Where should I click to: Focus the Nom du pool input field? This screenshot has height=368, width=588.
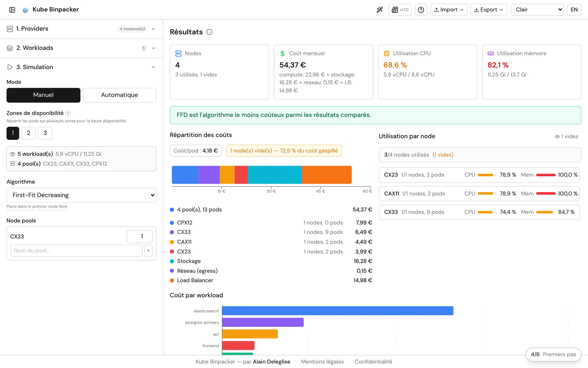pyautogui.click(x=76, y=251)
